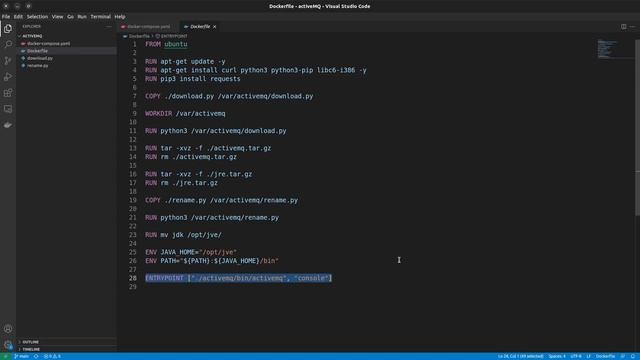
Task: Click the editor vertical scrollbar
Action: point(638,127)
